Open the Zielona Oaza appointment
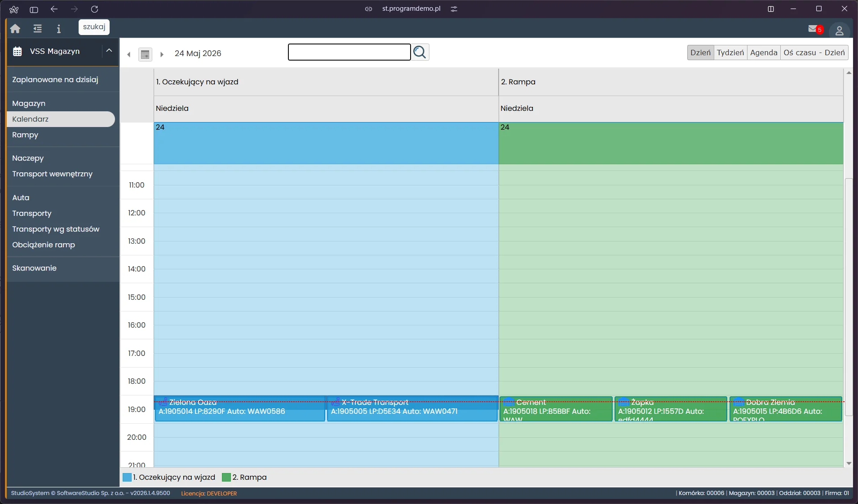This screenshot has height=504, width=858. point(240,408)
